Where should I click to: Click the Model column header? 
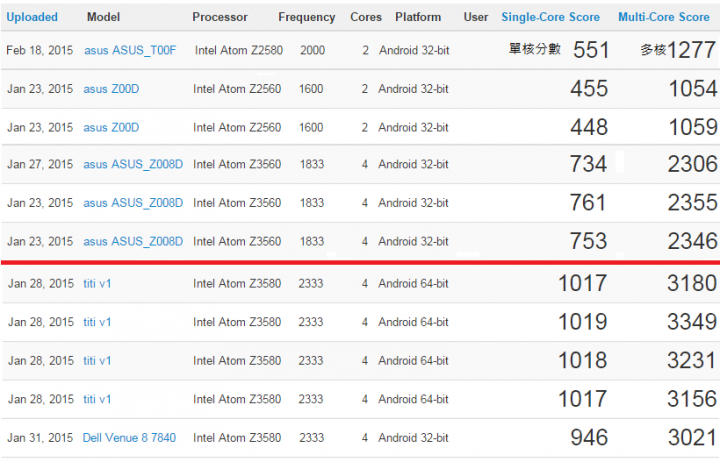click(x=103, y=17)
